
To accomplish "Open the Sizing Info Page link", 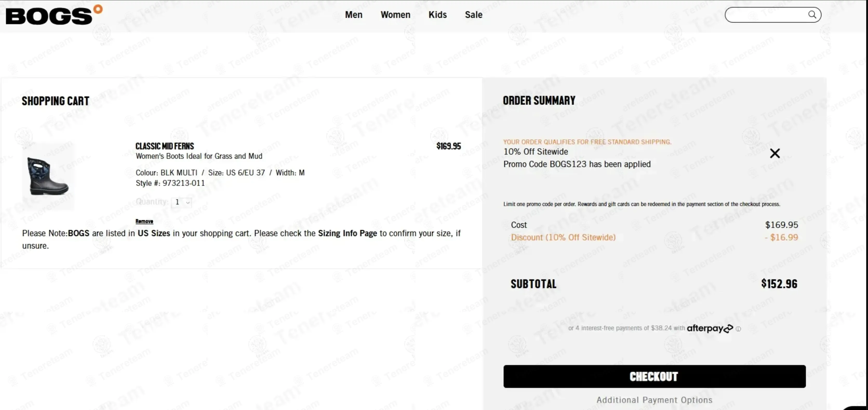I will [x=347, y=233].
